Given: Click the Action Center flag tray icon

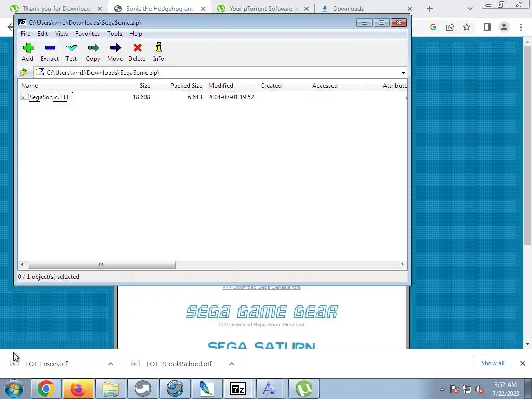Looking at the screenshot, I should click(x=455, y=390).
